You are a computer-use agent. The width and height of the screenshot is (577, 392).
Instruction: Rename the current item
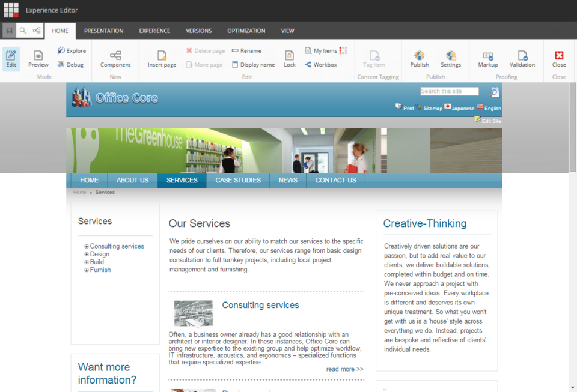(246, 50)
